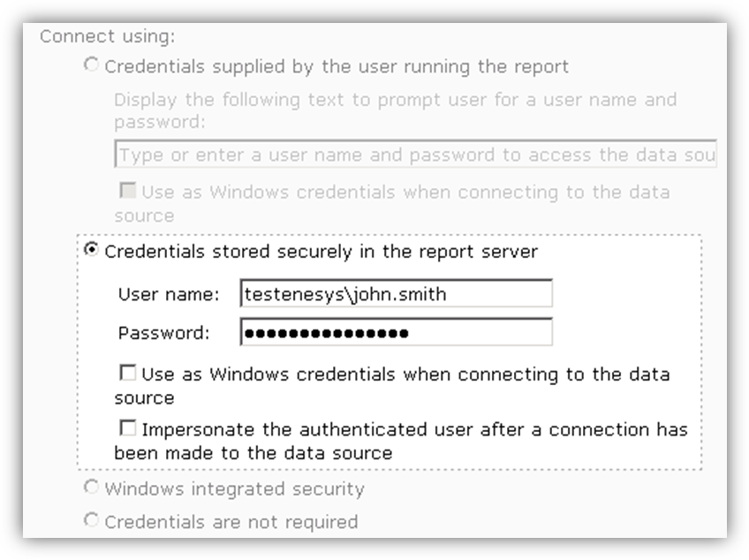Image resolution: width=749 pixels, height=560 pixels.
Task: Click the 'Windows integrated security' label text
Action: pos(234,488)
